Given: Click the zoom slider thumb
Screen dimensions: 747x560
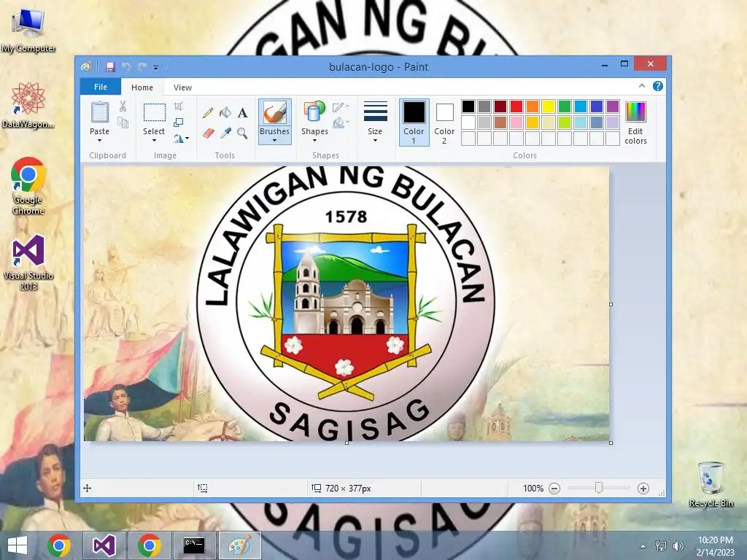Looking at the screenshot, I should (x=599, y=488).
